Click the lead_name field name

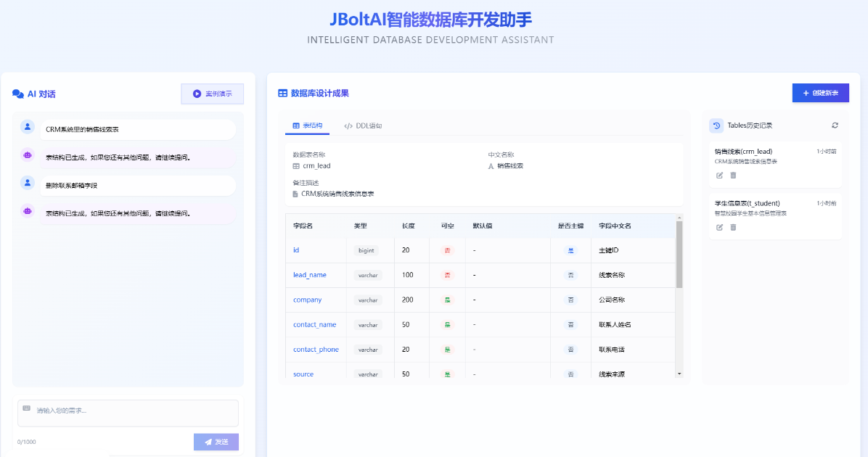coord(309,275)
